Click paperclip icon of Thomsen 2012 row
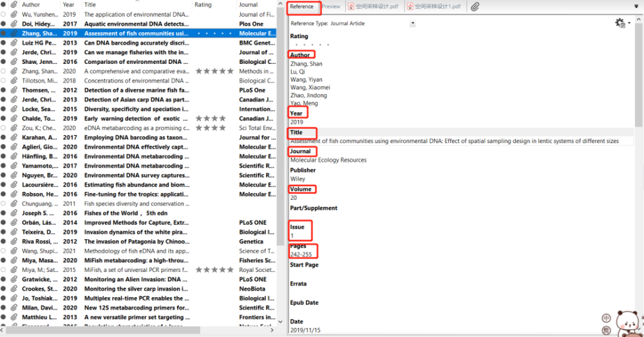The height and width of the screenshot is (337, 644). [14, 90]
